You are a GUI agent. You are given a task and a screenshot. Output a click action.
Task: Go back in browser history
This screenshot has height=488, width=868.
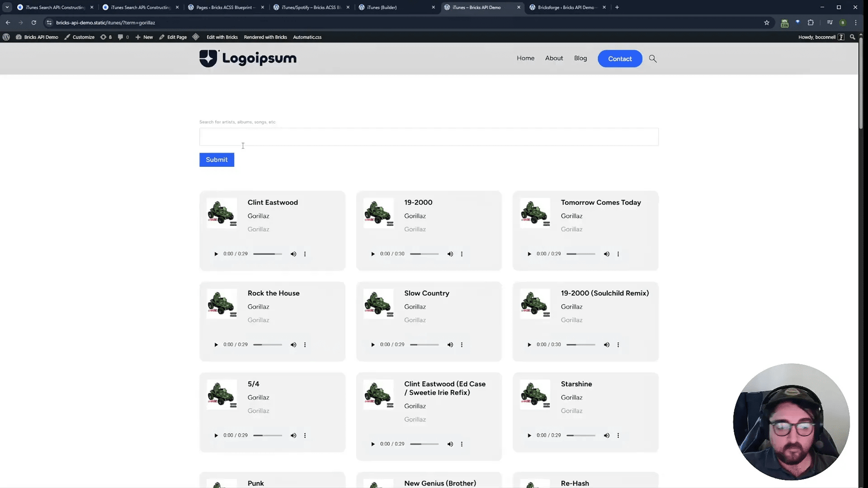[8, 23]
